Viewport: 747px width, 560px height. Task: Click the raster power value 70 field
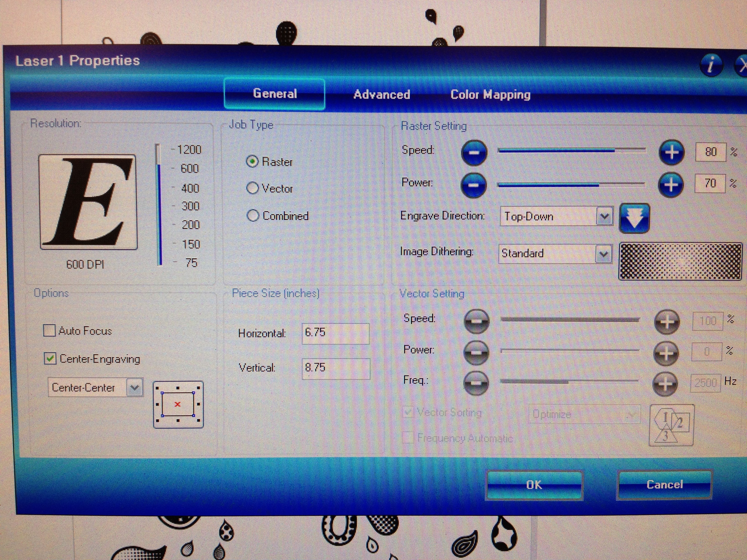[x=710, y=183]
